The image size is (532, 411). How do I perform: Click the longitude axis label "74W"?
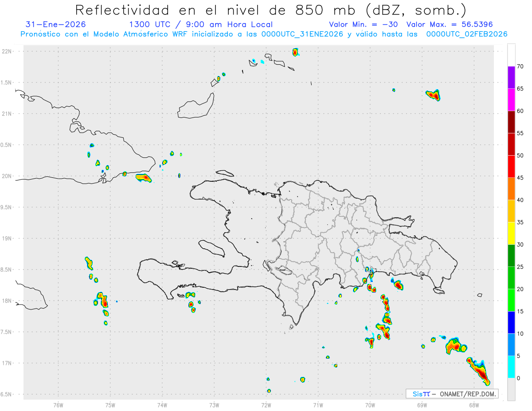(x=162, y=405)
